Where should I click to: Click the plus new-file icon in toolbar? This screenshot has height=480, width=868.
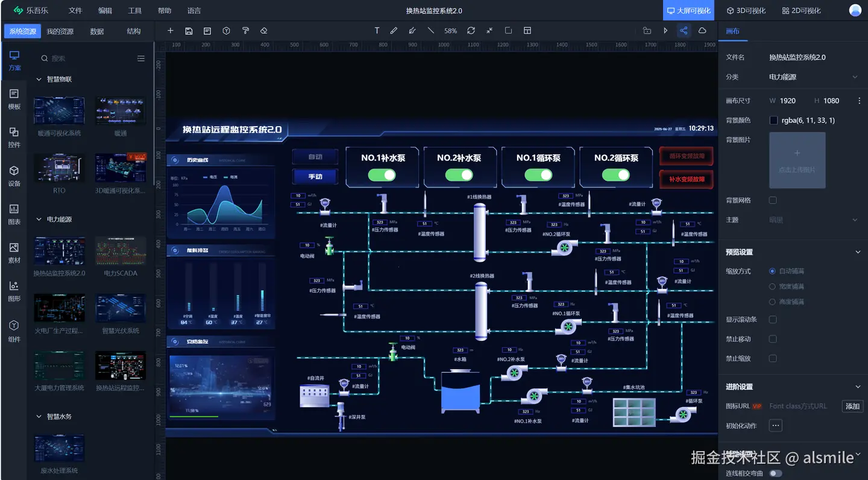point(171,31)
